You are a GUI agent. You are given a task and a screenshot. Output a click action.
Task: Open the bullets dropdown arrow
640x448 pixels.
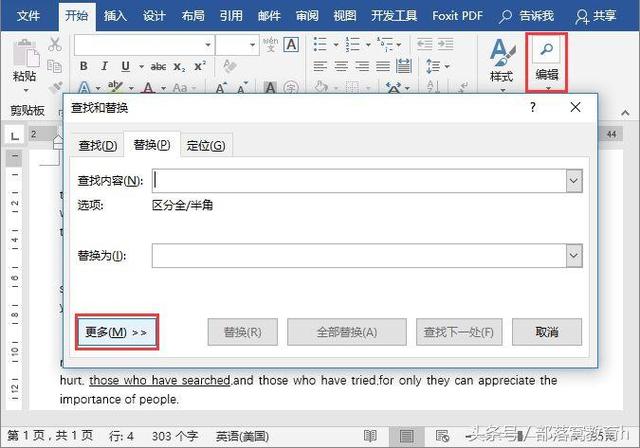pos(336,44)
